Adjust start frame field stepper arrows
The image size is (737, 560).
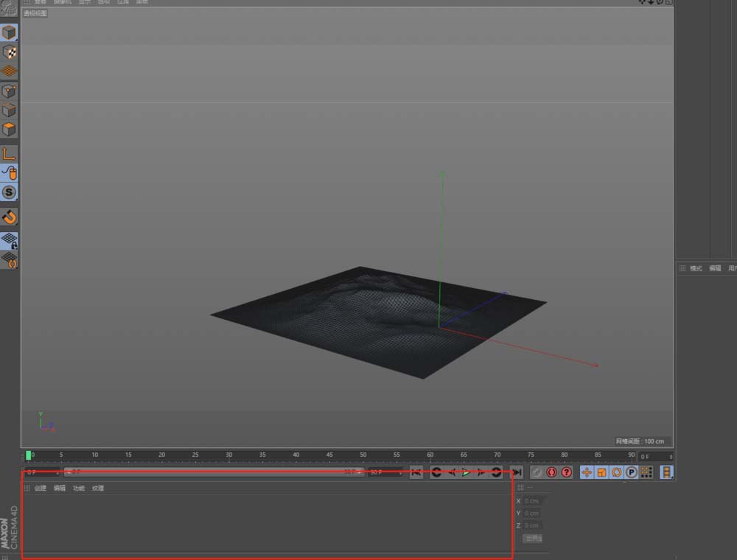(x=57, y=472)
